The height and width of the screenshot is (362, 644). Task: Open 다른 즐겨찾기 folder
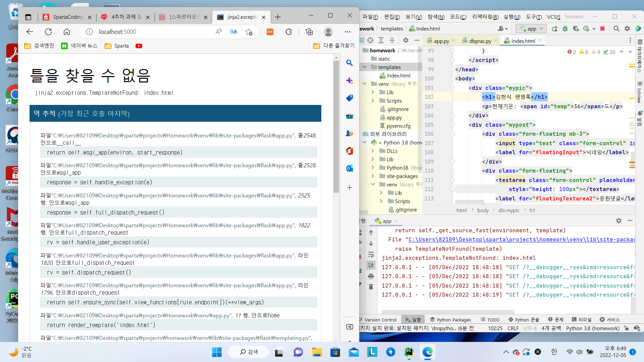pyautogui.click(x=334, y=46)
